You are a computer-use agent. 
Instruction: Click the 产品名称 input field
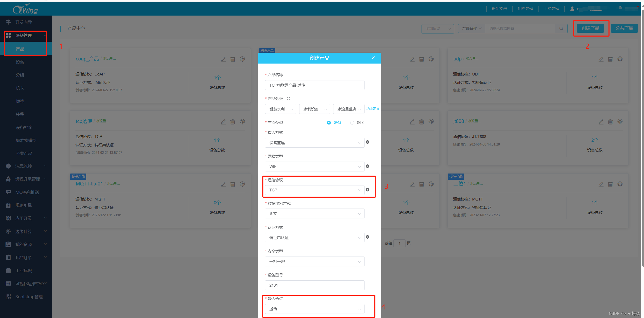tap(314, 85)
